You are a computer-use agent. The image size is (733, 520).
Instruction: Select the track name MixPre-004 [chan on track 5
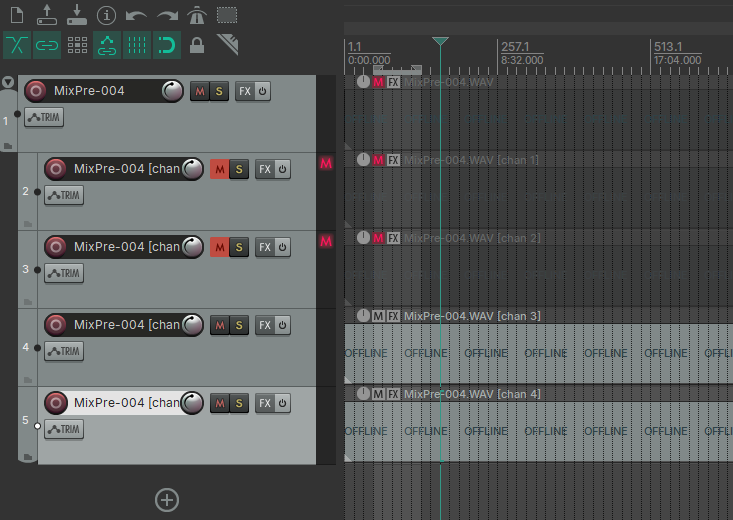(x=127, y=403)
